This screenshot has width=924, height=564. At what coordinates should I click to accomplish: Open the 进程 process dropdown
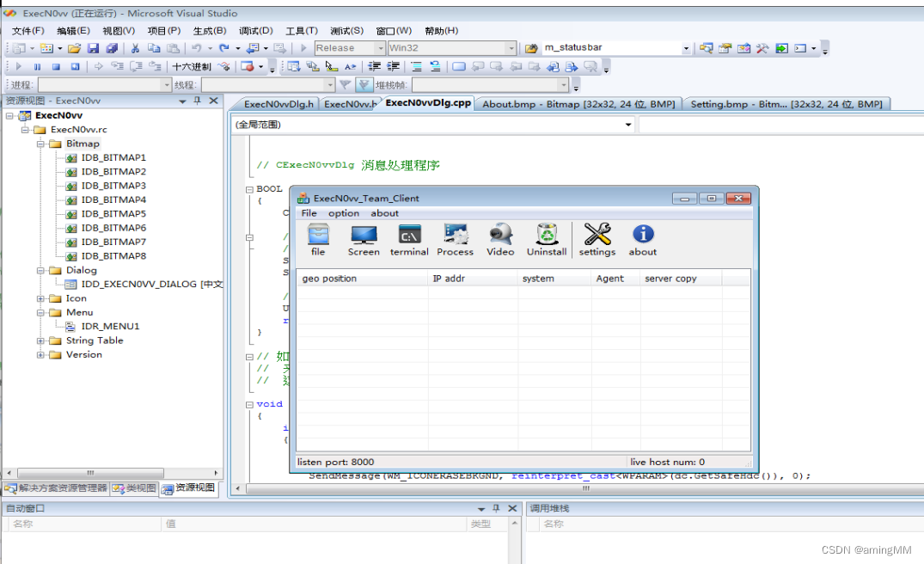pyautogui.click(x=166, y=85)
